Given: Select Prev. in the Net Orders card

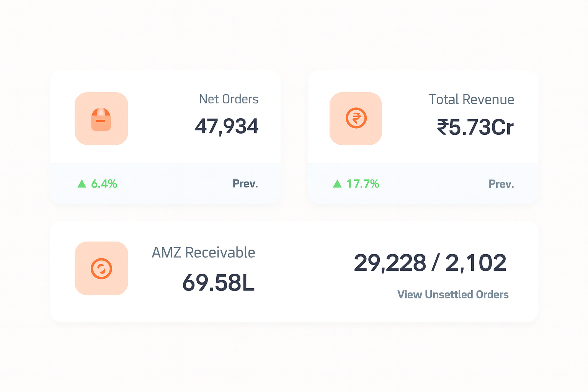Looking at the screenshot, I should 245,184.
